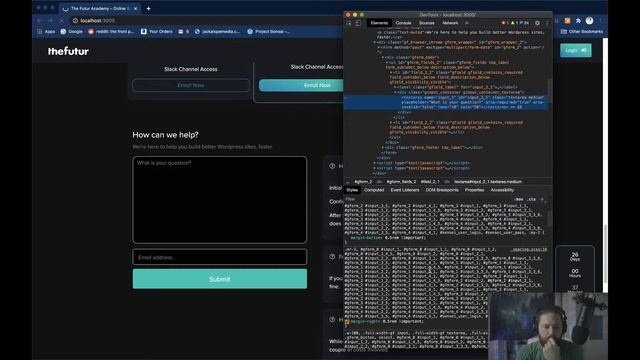Open the DevTools source link beside the second style rule
This screenshot has width=640, height=360.
[529, 249]
